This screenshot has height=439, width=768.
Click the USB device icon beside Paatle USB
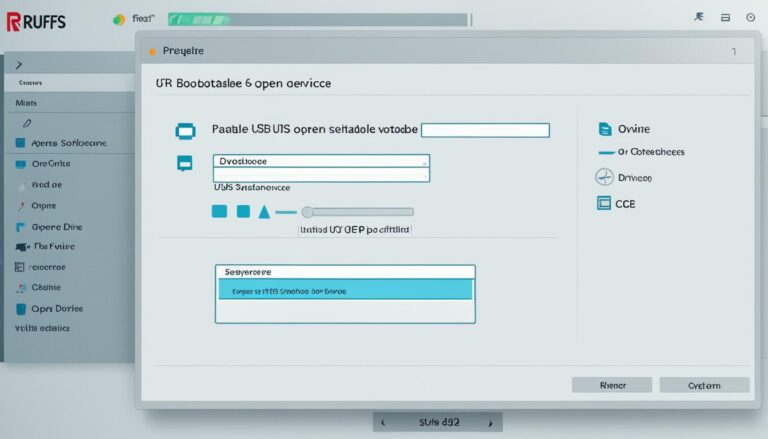pos(184,130)
